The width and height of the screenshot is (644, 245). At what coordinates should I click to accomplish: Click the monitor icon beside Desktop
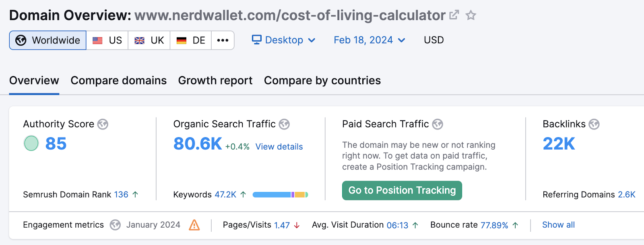point(256,40)
